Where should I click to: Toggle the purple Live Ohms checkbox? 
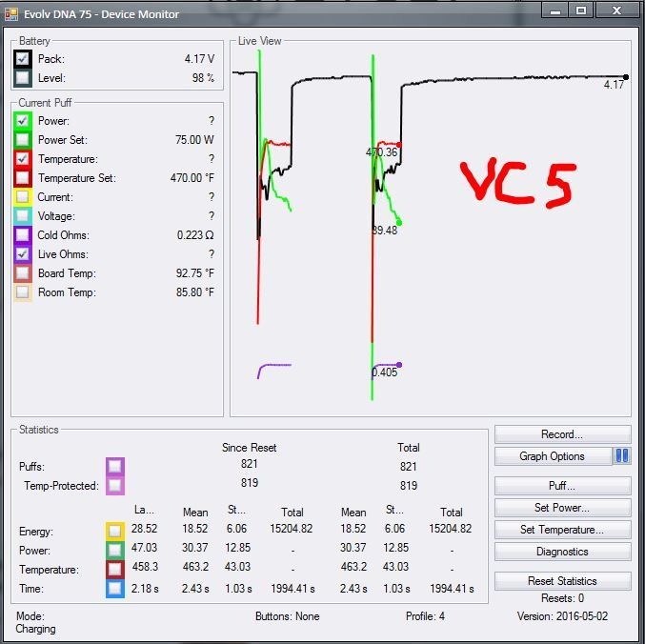pyautogui.click(x=23, y=254)
